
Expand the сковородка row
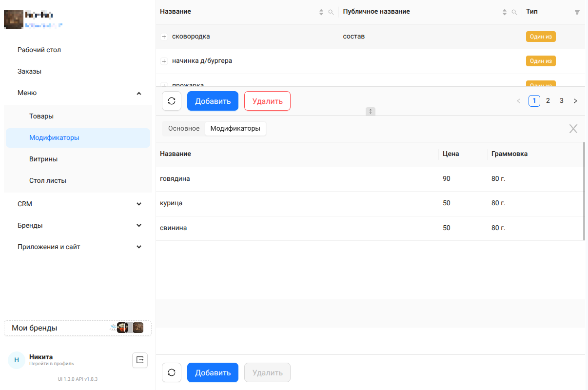tap(164, 37)
